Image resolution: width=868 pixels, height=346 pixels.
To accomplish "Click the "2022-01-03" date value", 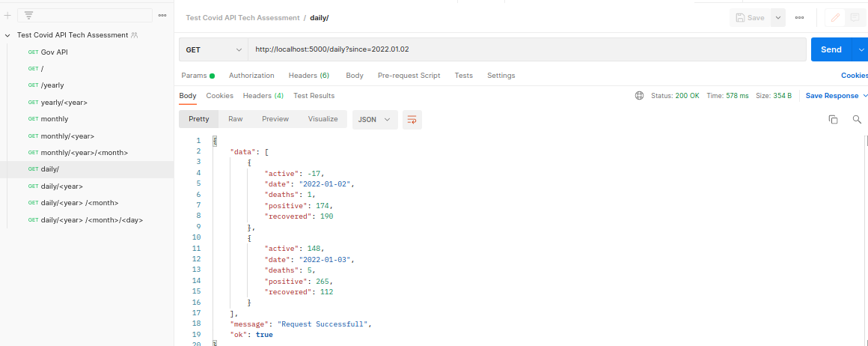I will click(x=325, y=259).
